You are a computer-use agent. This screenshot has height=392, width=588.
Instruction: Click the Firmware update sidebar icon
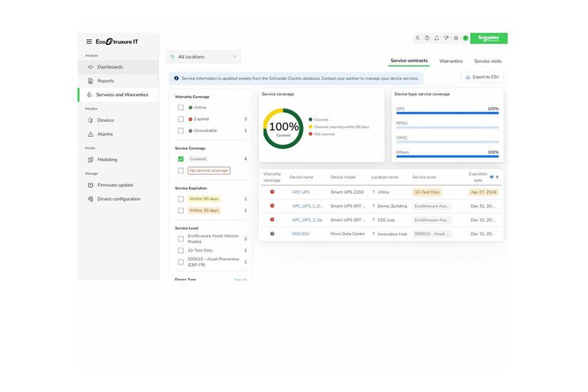point(91,185)
